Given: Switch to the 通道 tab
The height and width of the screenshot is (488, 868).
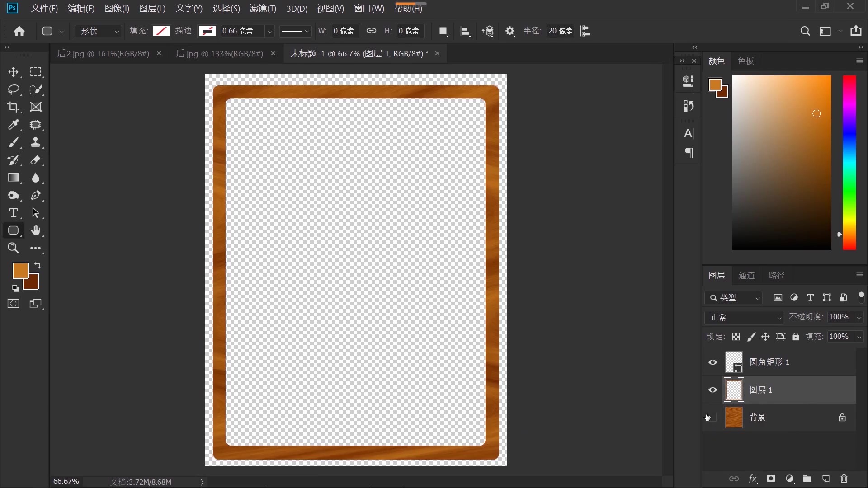Looking at the screenshot, I should (x=746, y=275).
